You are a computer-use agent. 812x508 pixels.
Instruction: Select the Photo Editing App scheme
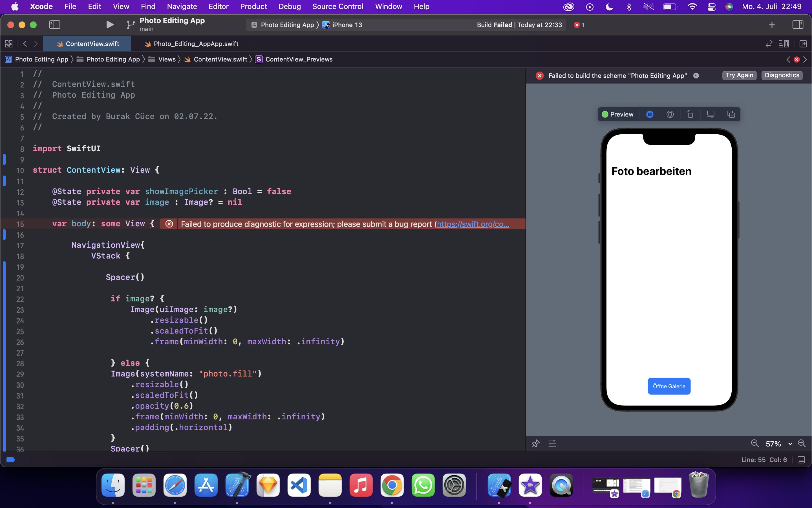283,25
